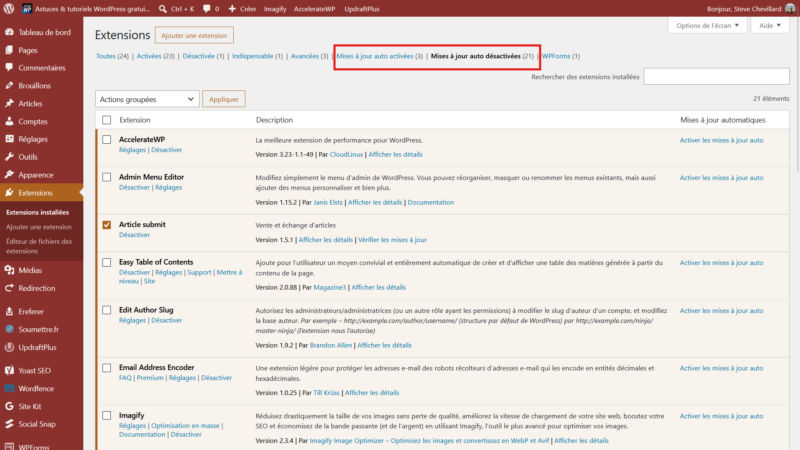The height and width of the screenshot is (450, 800).
Task: Click the plus icon beside Créer
Action: [232, 9]
